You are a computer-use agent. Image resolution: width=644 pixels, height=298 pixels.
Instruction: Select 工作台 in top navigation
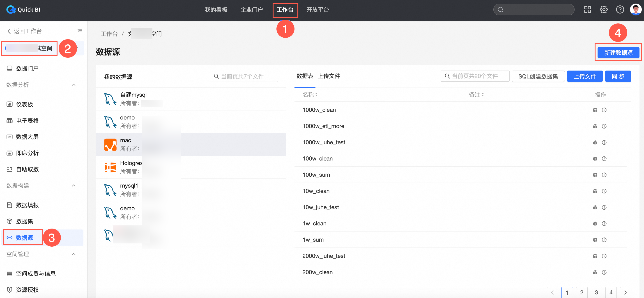pyautogui.click(x=285, y=10)
